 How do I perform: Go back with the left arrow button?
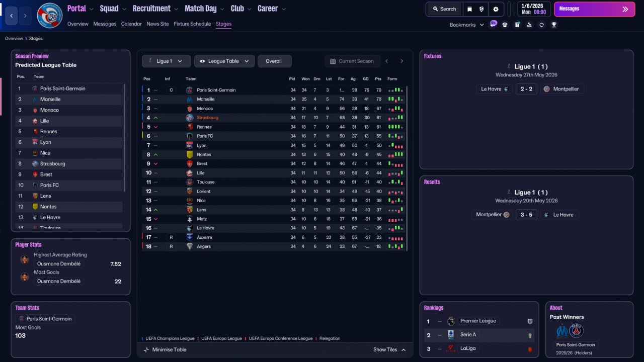click(12, 16)
